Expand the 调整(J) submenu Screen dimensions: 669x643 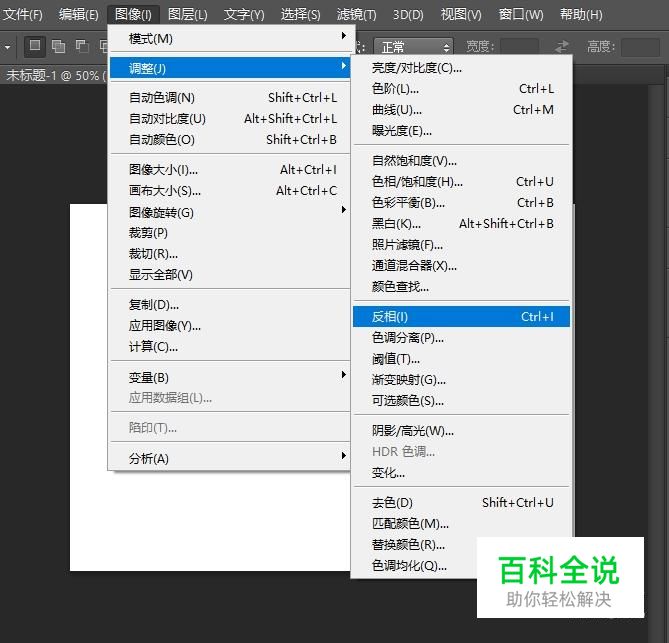(230, 68)
